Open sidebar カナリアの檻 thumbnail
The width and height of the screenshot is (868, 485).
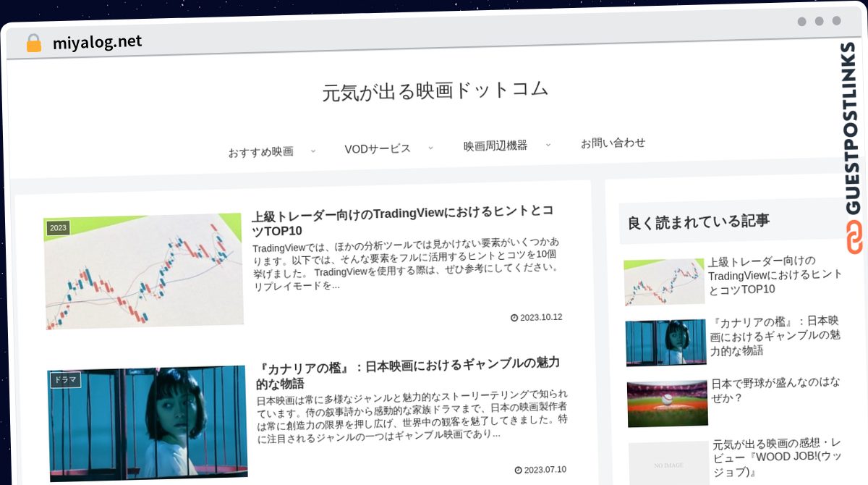[x=666, y=343]
